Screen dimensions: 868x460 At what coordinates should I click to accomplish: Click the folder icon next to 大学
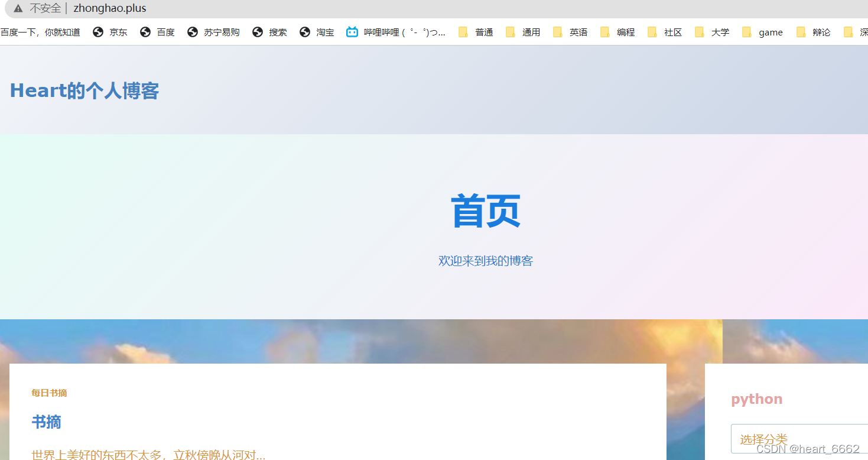click(700, 32)
